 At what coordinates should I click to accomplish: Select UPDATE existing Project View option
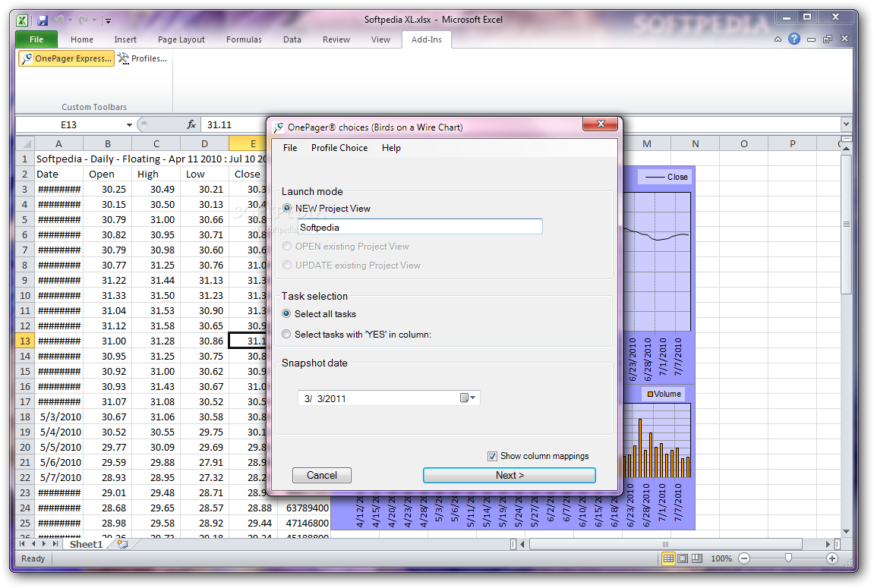point(287,265)
